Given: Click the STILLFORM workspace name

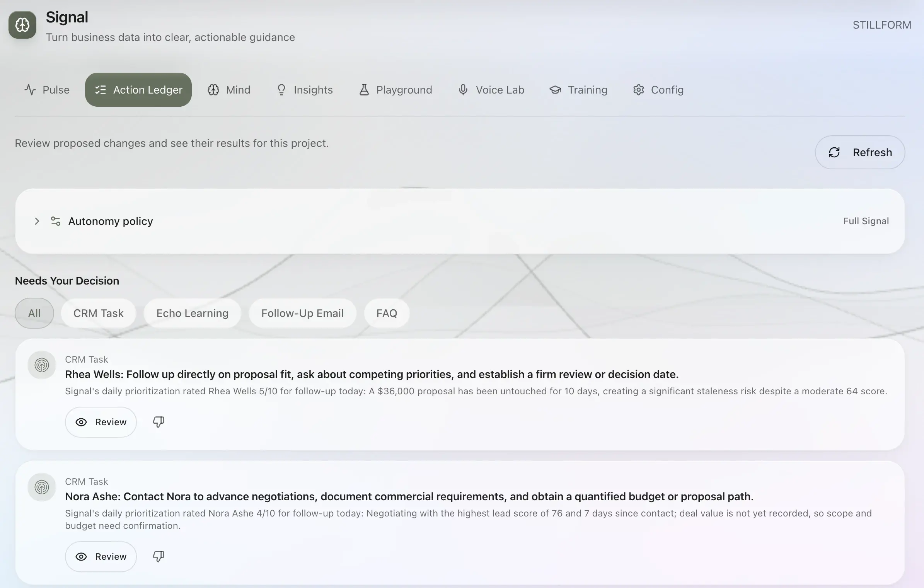Looking at the screenshot, I should point(882,25).
